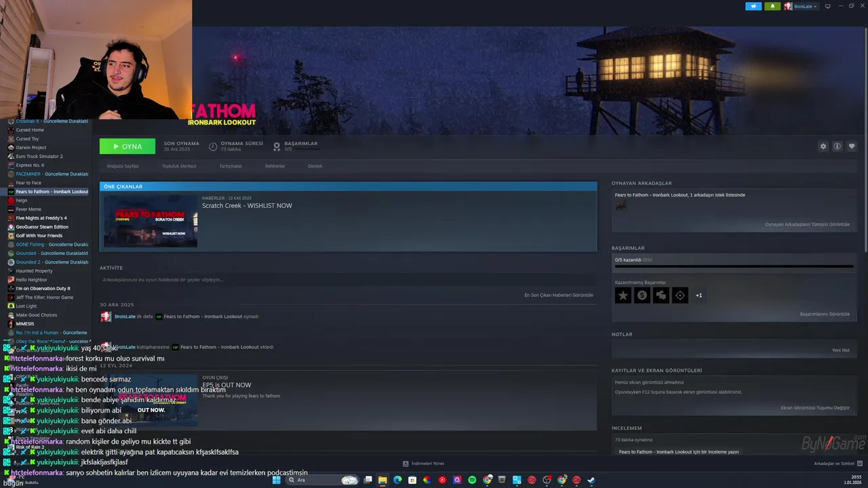Click the crosshair achievement icon
This screenshot has width=868, height=488.
(679, 295)
